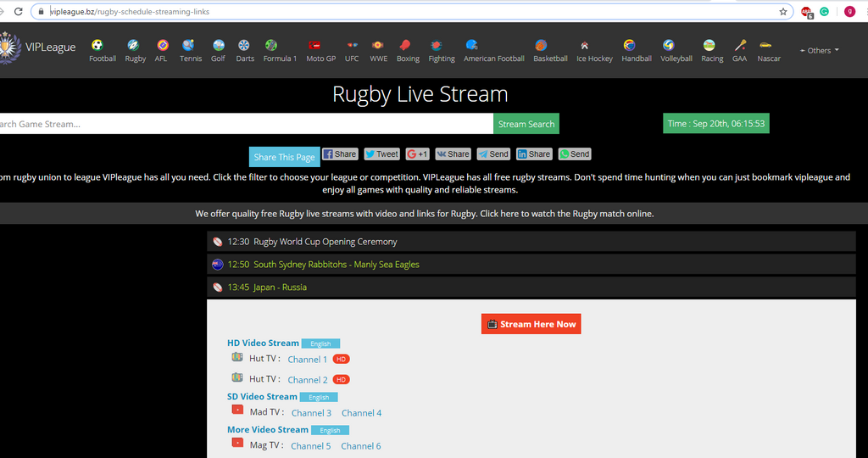868x458 pixels.
Task: Expand Rugby World Cup Opening Ceremony row
Action: [531, 242]
